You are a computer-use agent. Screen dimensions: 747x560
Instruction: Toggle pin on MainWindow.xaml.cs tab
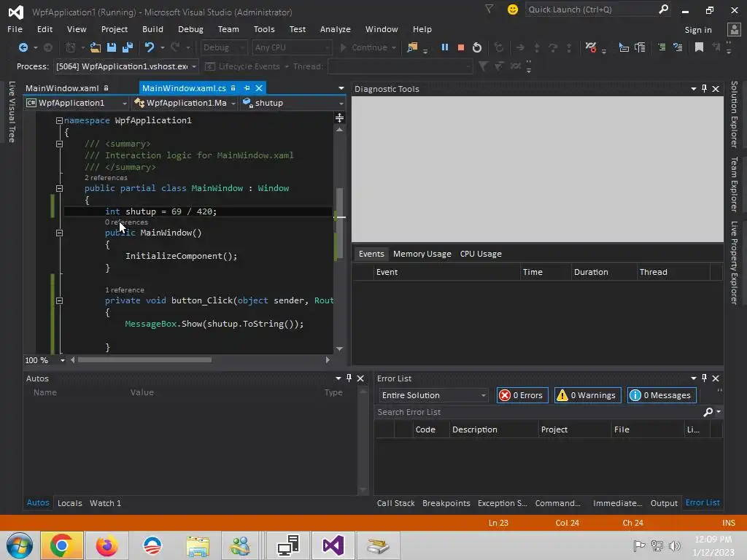tap(247, 88)
